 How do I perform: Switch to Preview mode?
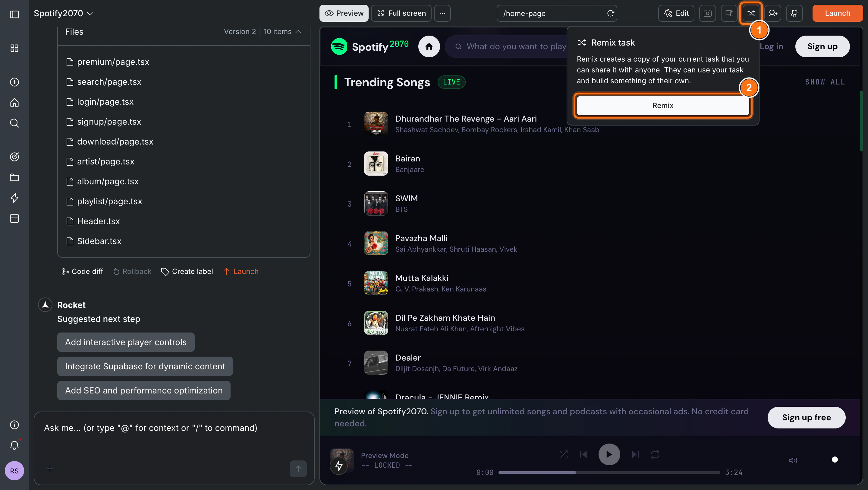coord(344,13)
